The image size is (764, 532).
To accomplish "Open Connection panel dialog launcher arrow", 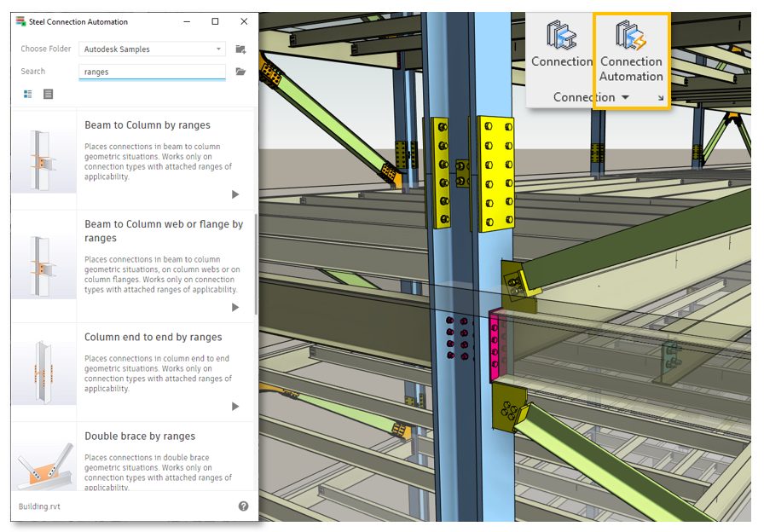I will 661,98.
